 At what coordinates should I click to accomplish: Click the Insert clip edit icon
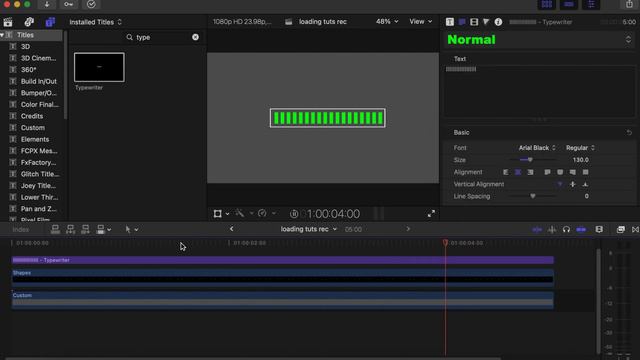pyautogui.click(x=70, y=229)
